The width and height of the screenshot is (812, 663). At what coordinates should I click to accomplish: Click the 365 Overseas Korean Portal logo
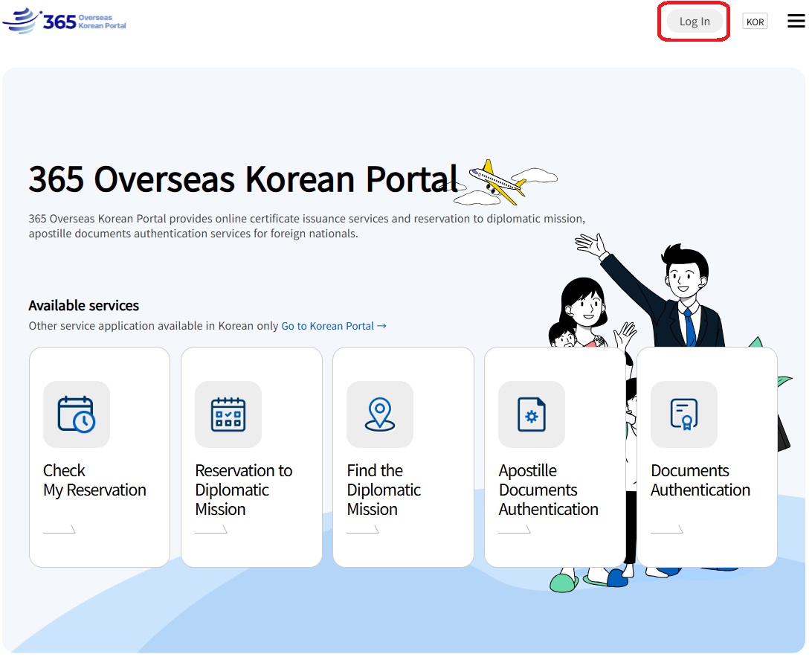(65, 21)
